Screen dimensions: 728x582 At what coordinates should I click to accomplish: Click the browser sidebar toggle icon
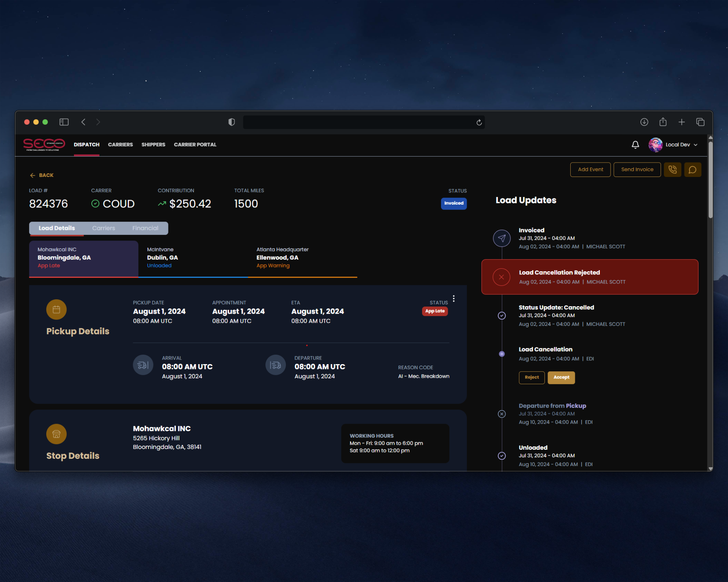64,122
